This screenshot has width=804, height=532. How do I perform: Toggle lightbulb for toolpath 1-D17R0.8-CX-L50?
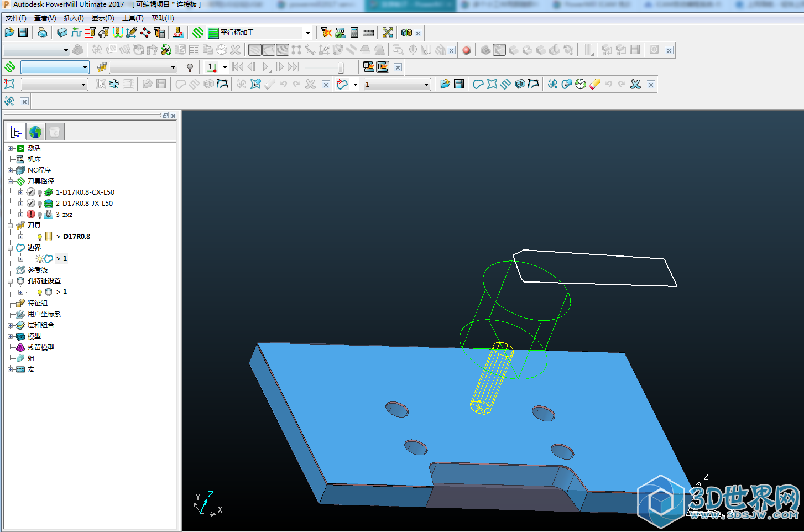[40, 193]
